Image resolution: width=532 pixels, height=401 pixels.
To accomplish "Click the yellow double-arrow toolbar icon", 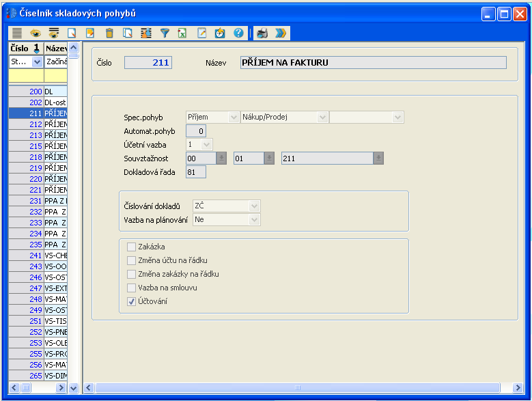I will tap(281, 33).
